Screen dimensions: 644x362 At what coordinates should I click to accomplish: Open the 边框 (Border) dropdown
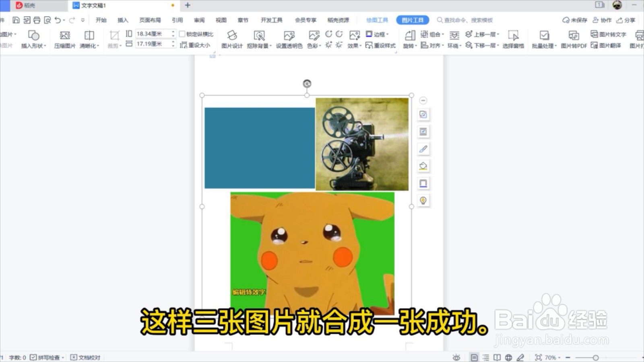tap(377, 34)
